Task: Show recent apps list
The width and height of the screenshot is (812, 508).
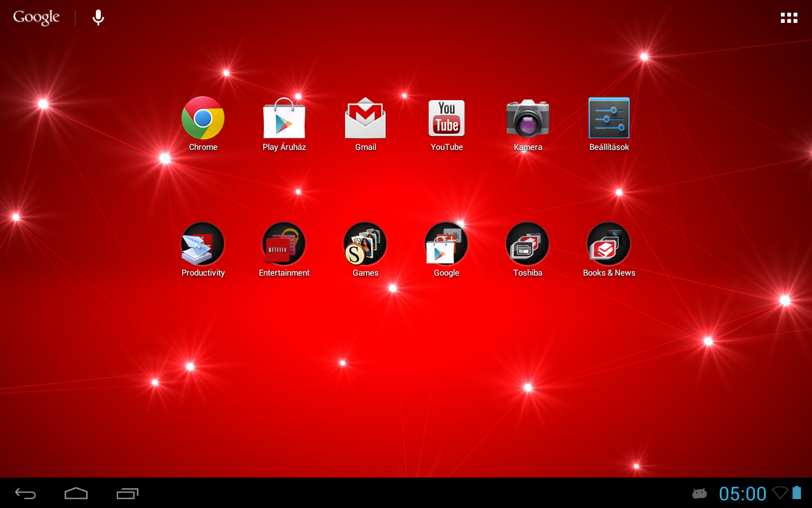Action: tap(128, 493)
